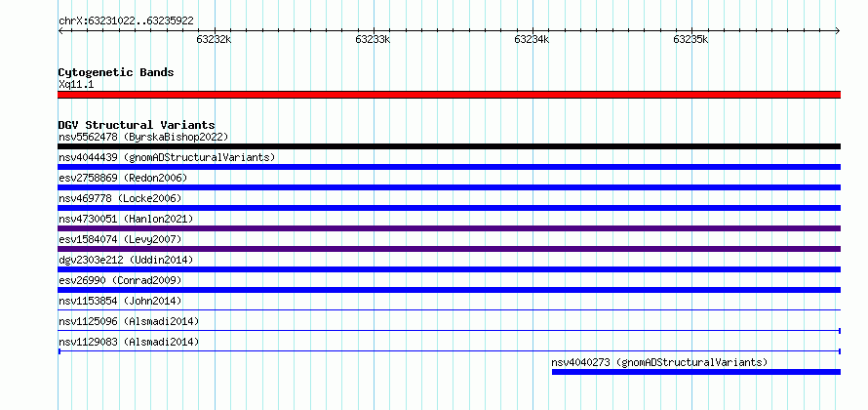Click the esv1584074 (Levy2007) label

click(120, 239)
